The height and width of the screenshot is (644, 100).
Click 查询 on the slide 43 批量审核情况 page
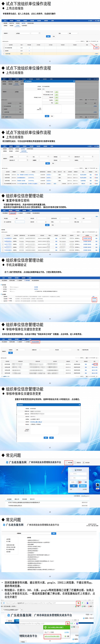coord(48,163)
